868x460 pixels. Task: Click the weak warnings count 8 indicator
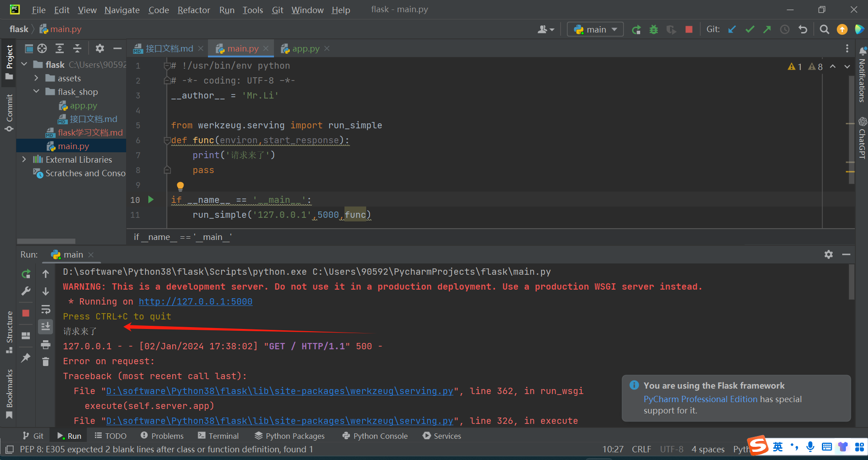click(x=816, y=66)
